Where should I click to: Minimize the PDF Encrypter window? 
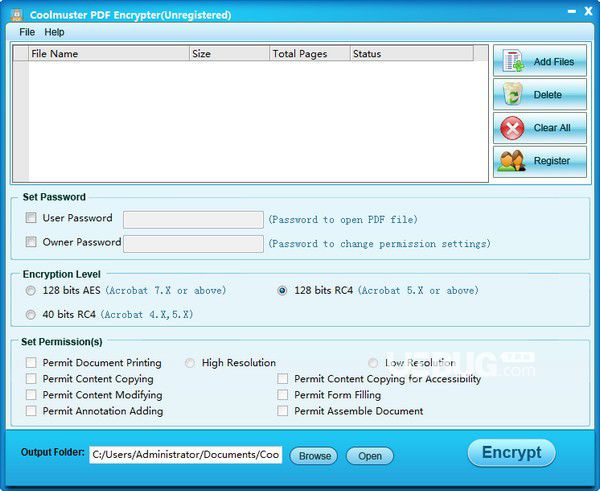pos(572,12)
